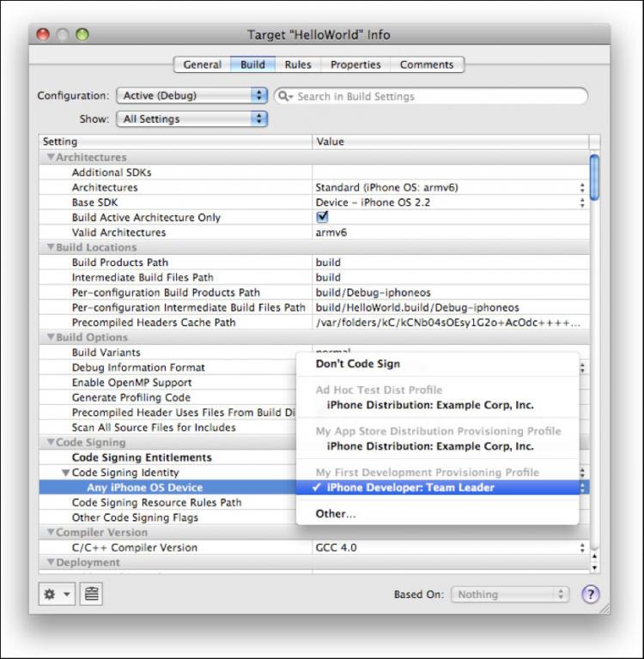Screen dimensions: 644x659
Task: Collapse the Compiler Version group
Action: click(51, 532)
